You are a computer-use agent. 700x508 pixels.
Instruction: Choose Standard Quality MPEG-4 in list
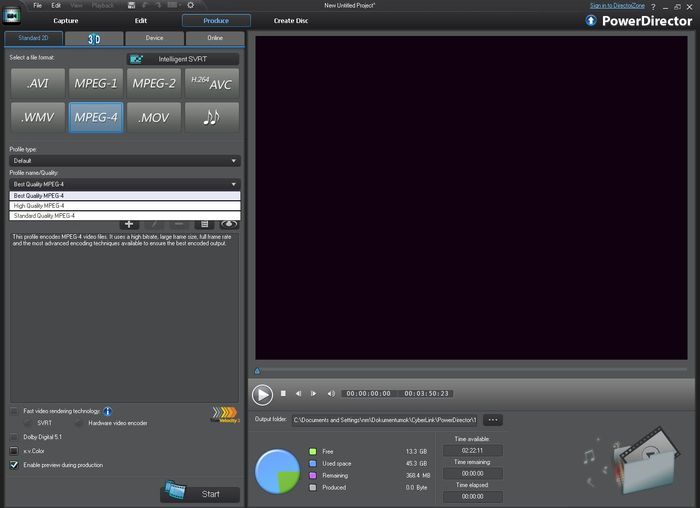pyautogui.click(x=125, y=216)
